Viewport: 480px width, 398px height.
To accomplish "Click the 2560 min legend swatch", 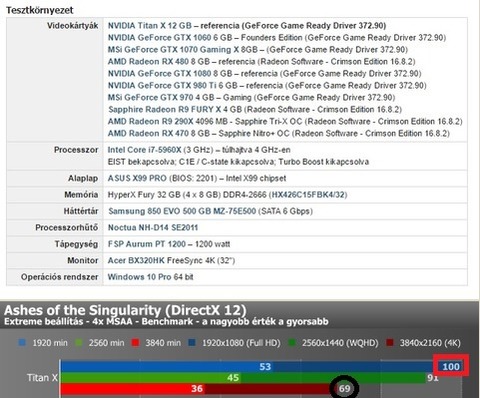I will (78, 343).
